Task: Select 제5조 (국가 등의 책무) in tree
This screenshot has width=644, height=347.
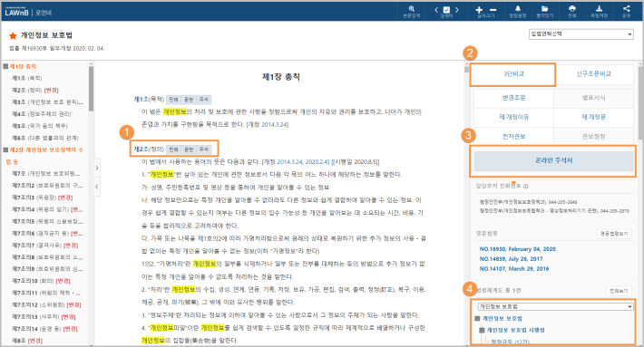Action: (39, 126)
